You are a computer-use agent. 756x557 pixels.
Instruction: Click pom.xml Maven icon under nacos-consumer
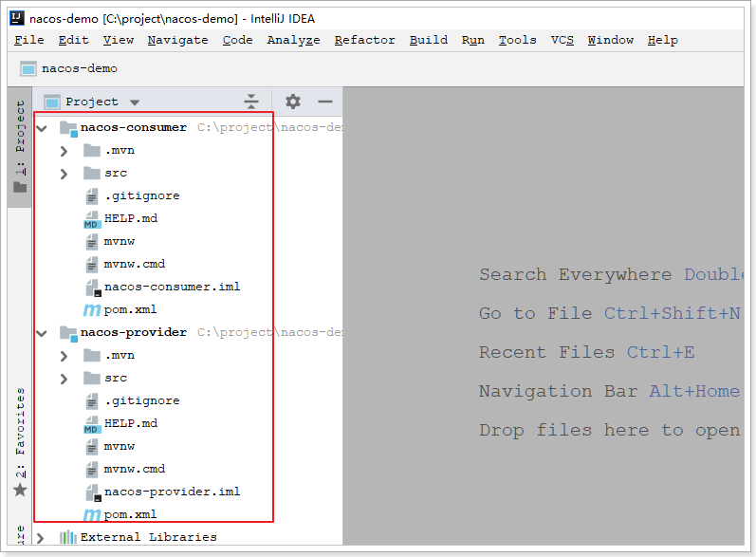(91, 309)
